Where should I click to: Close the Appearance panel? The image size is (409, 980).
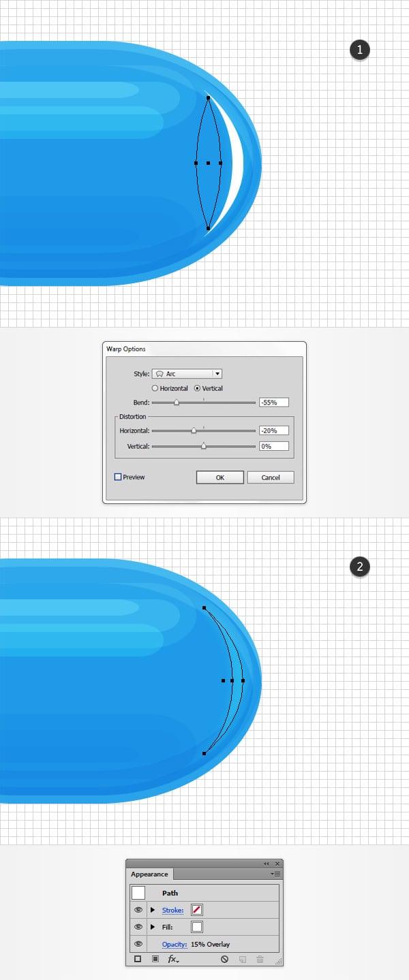(277, 864)
